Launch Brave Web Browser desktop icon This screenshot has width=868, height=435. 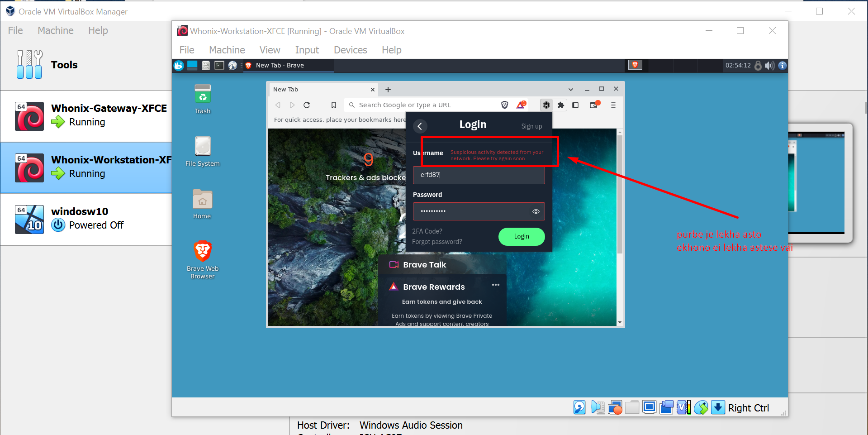pyautogui.click(x=203, y=260)
